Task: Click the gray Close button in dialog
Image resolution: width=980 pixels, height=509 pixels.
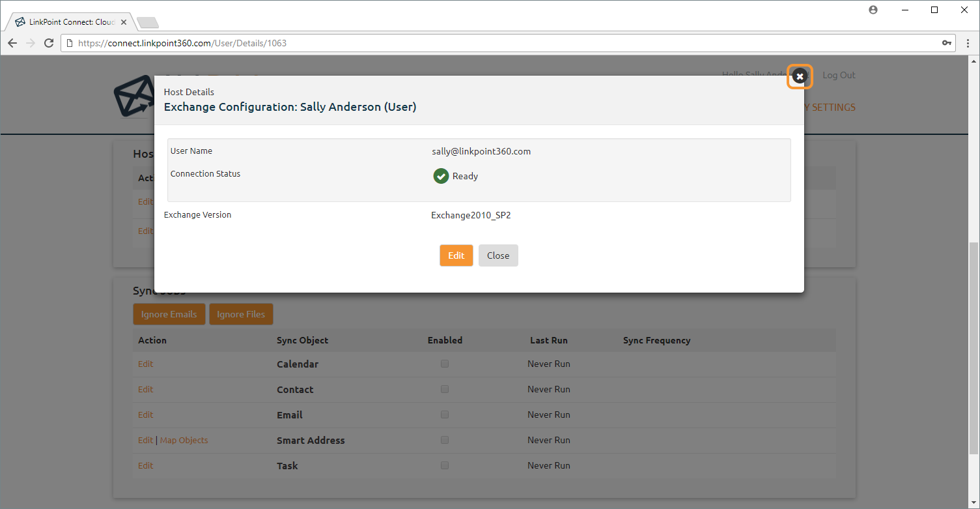Action: (x=498, y=255)
